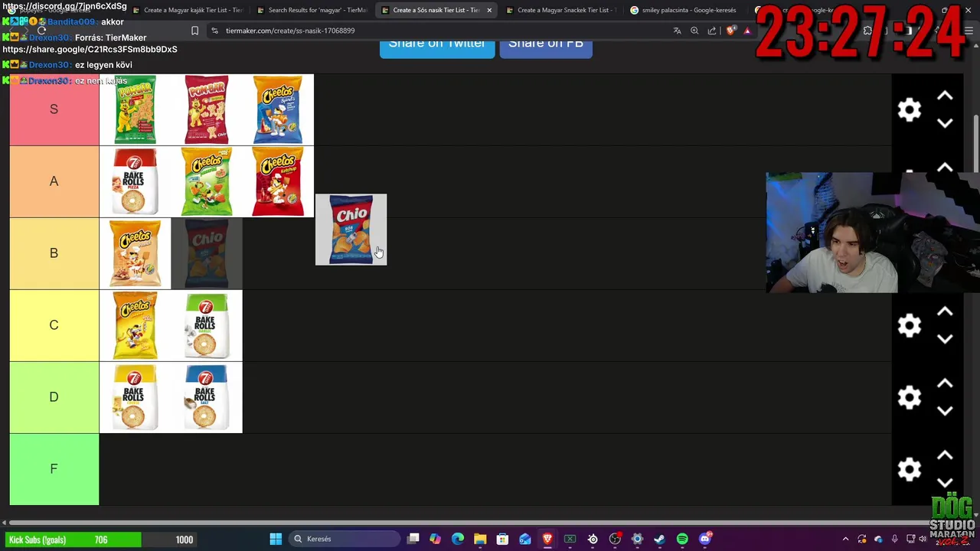Select the Bake Rolls Pizza bag in A tier
Viewport: 980px width, 551px height.
click(x=135, y=181)
